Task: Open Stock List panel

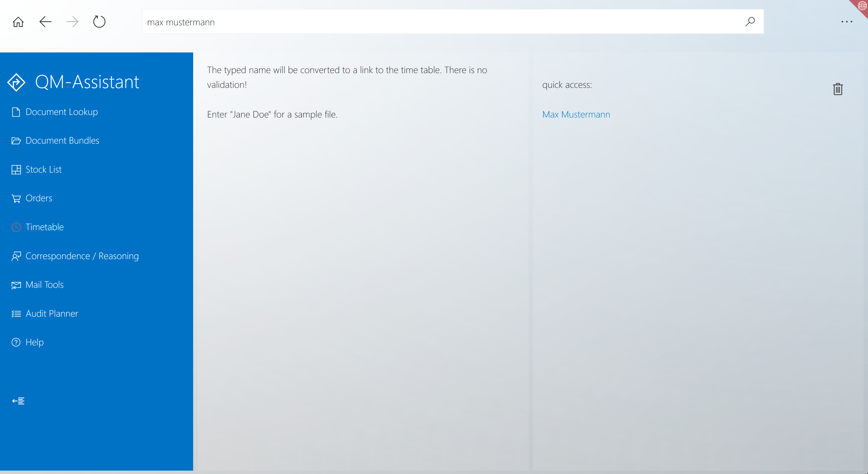Action: click(43, 169)
